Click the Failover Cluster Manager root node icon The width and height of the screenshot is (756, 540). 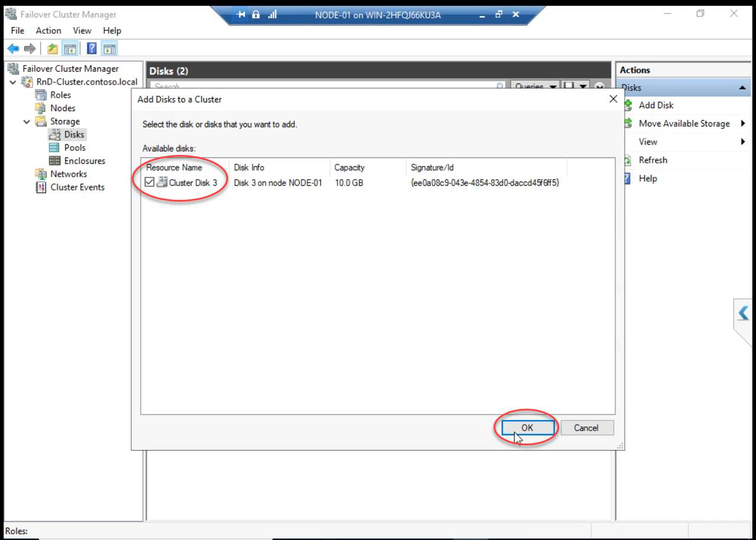coord(12,69)
